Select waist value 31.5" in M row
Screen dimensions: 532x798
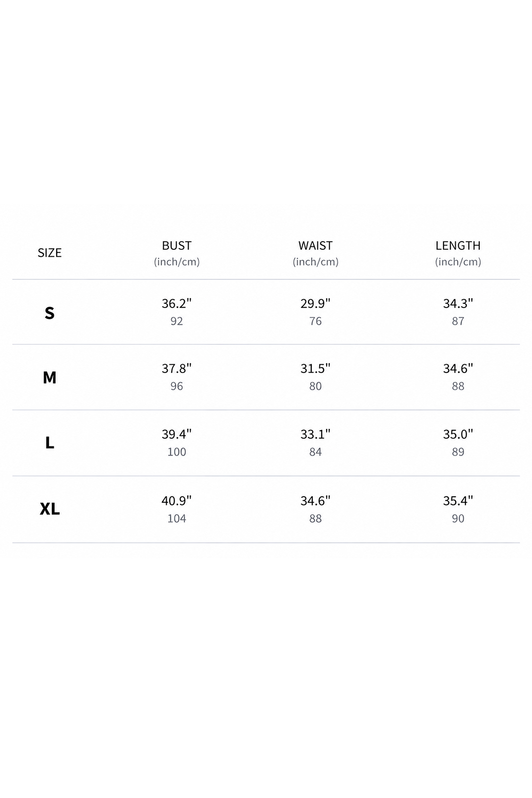[315, 369]
